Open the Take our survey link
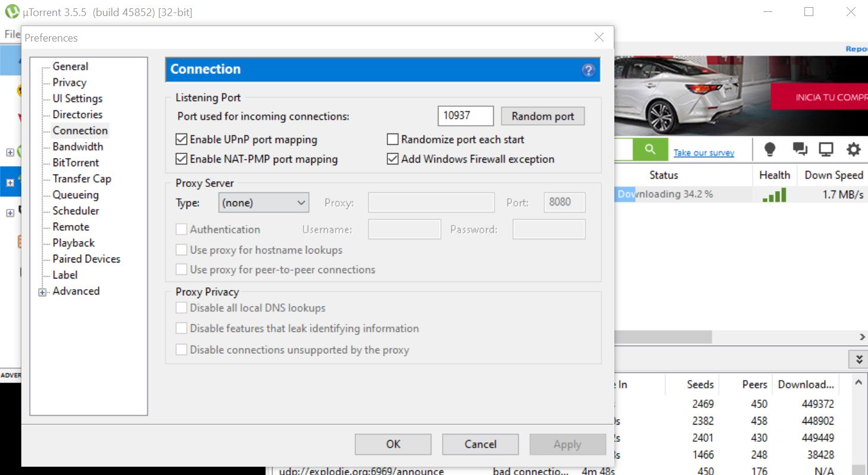Screen dimensions: 868x475 tap(704, 153)
